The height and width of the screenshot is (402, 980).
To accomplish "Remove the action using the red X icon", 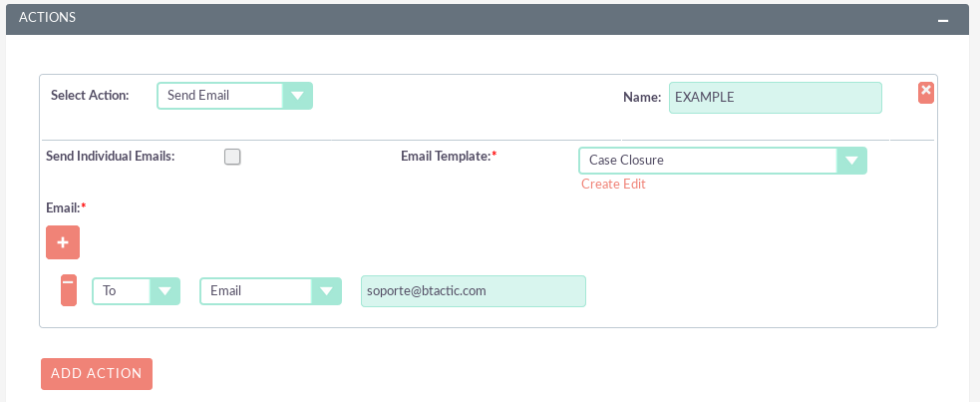I will 925,92.
